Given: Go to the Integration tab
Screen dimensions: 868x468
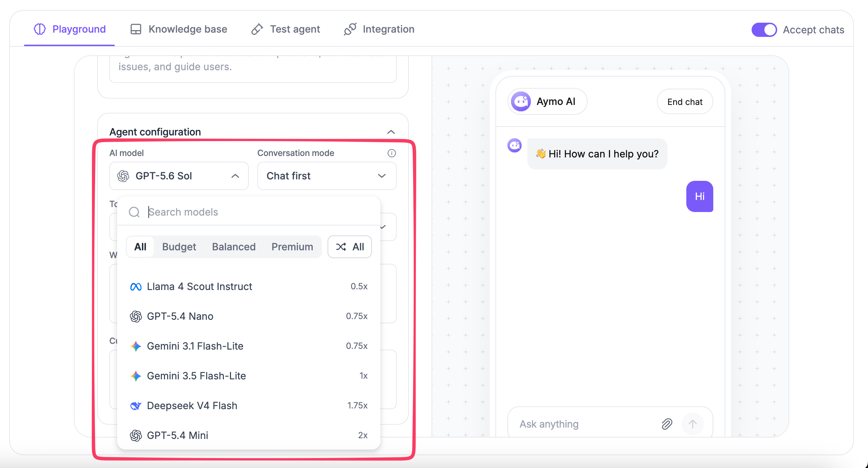Looking at the screenshot, I should click(379, 29).
